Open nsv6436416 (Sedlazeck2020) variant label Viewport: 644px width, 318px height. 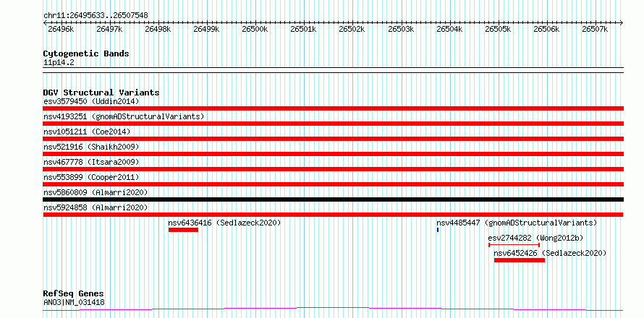(x=224, y=223)
